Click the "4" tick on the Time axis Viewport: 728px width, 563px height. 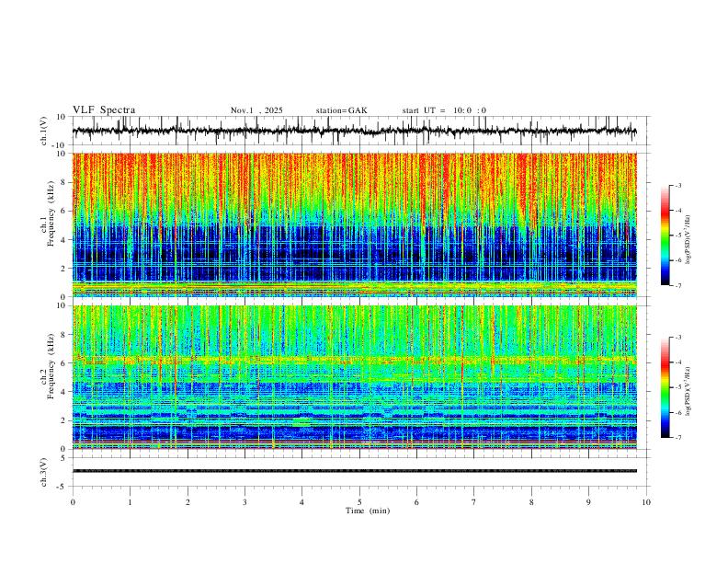[x=302, y=502]
